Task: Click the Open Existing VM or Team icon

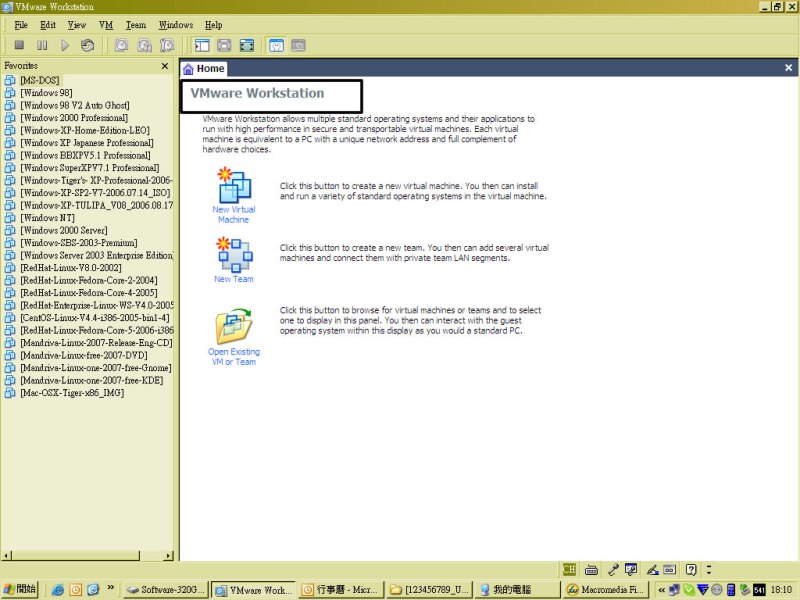Action: [234, 326]
